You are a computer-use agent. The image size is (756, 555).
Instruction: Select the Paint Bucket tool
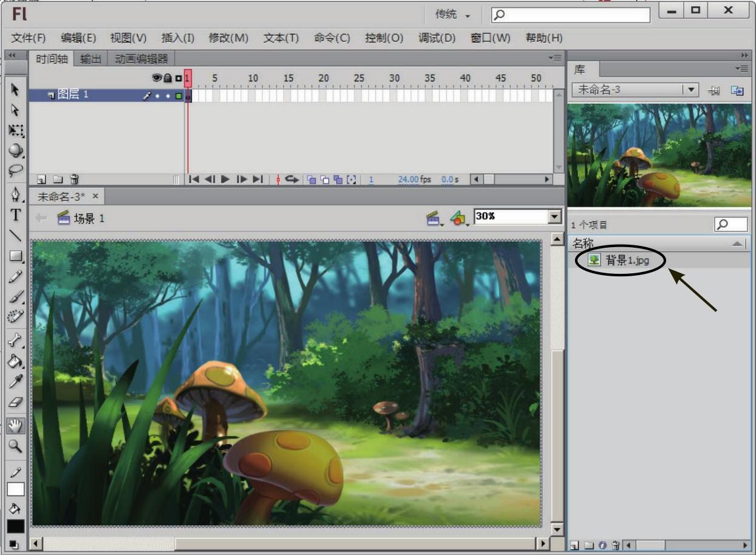pyautogui.click(x=16, y=361)
